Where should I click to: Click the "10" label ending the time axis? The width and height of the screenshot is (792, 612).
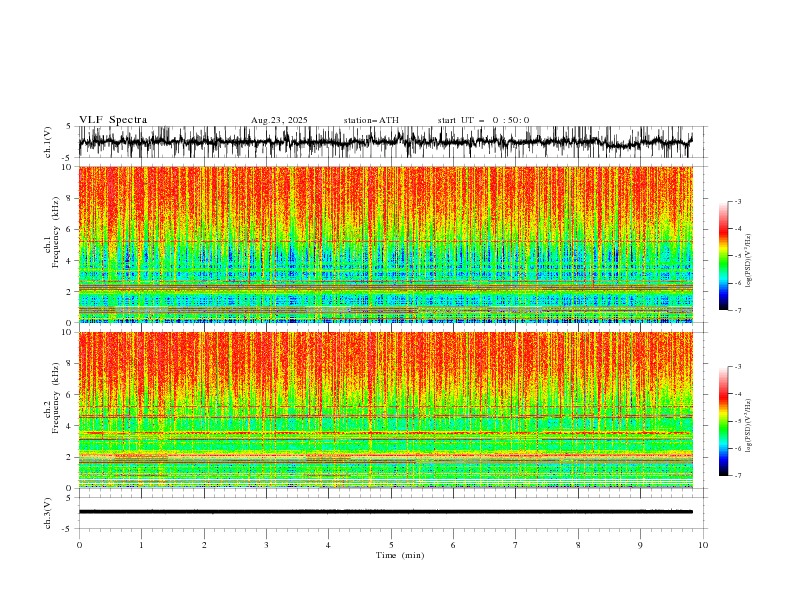(x=703, y=545)
